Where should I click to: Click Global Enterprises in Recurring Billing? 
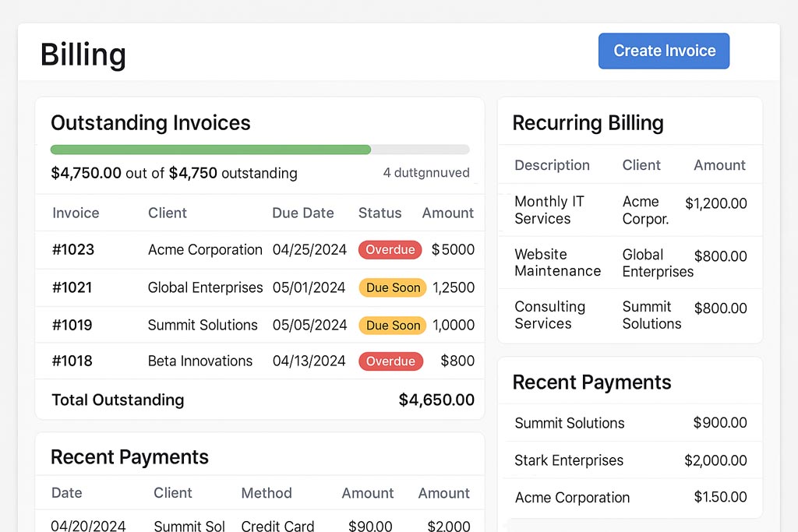[x=658, y=263]
